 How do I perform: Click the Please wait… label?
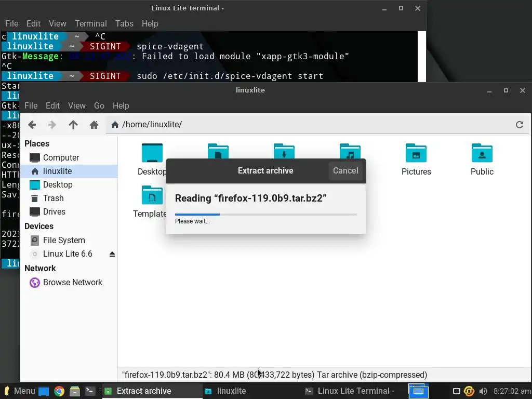[x=192, y=221]
